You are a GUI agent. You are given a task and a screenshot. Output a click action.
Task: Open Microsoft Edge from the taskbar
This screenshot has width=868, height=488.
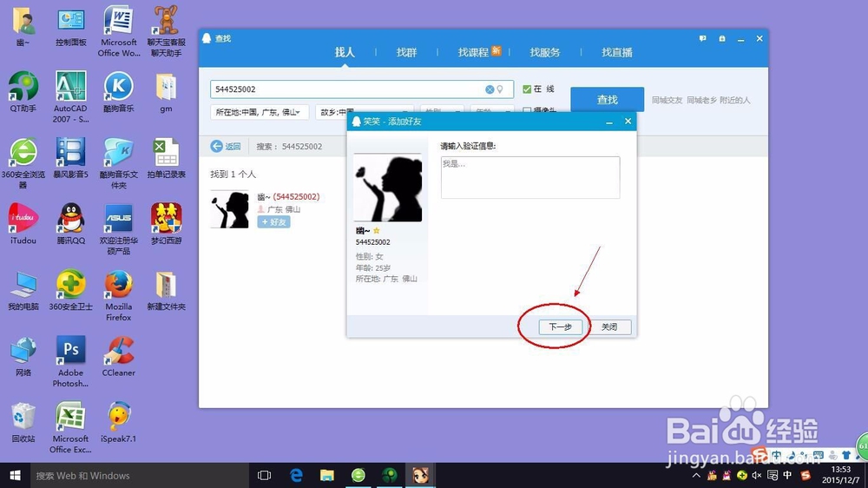296,475
